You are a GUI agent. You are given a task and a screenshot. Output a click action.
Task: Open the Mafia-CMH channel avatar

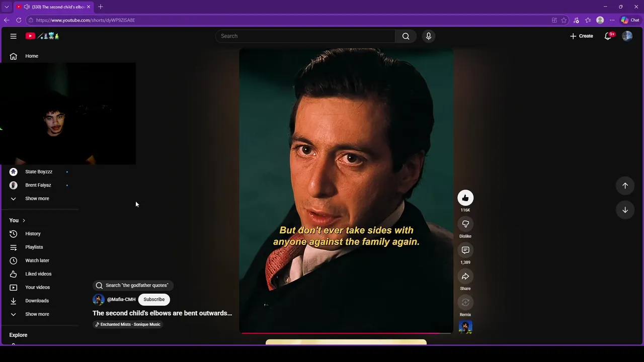click(x=99, y=300)
